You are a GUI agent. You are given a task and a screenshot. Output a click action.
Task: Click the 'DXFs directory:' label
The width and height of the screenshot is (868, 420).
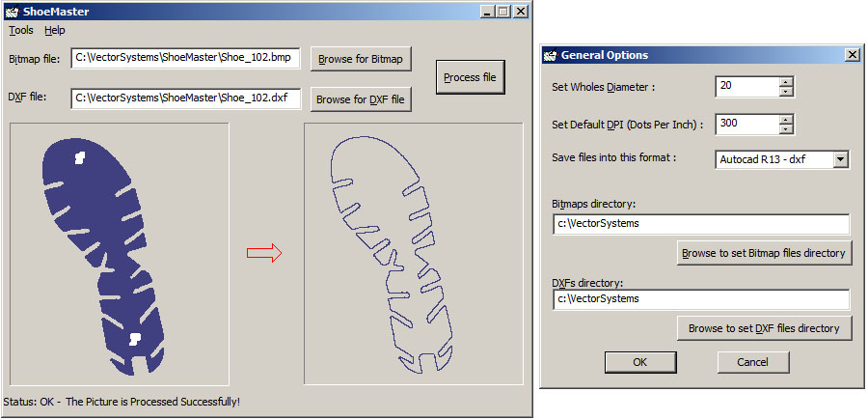(x=587, y=283)
